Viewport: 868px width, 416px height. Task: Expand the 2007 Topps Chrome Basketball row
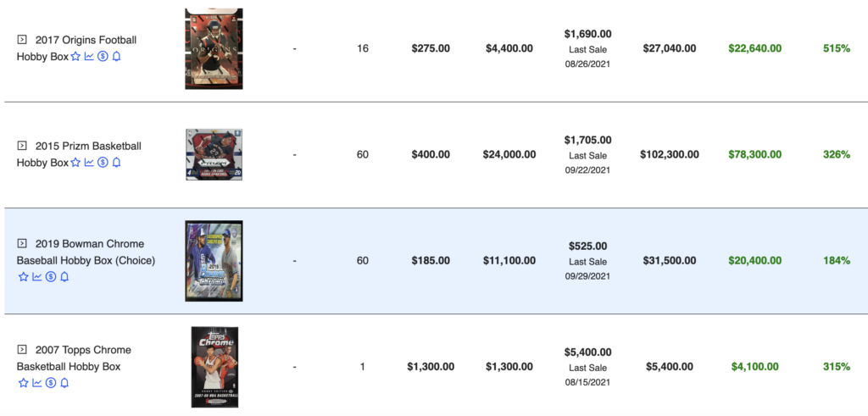click(21, 350)
